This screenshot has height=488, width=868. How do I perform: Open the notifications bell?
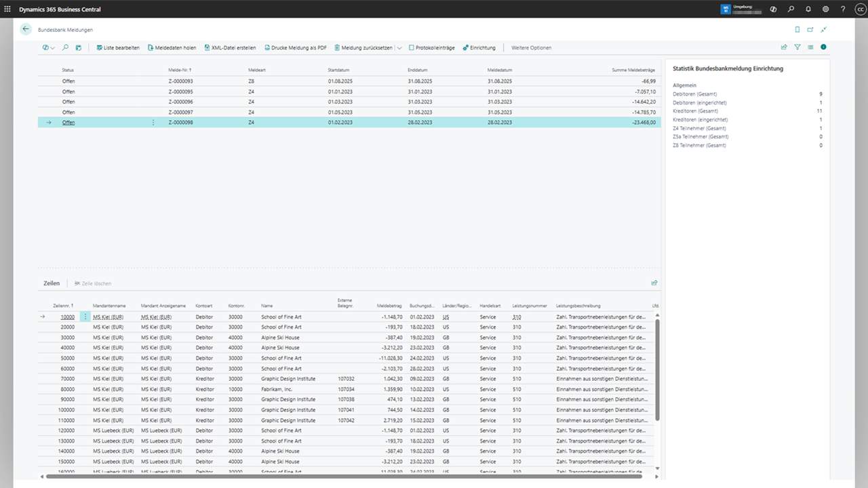coord(808,9)
